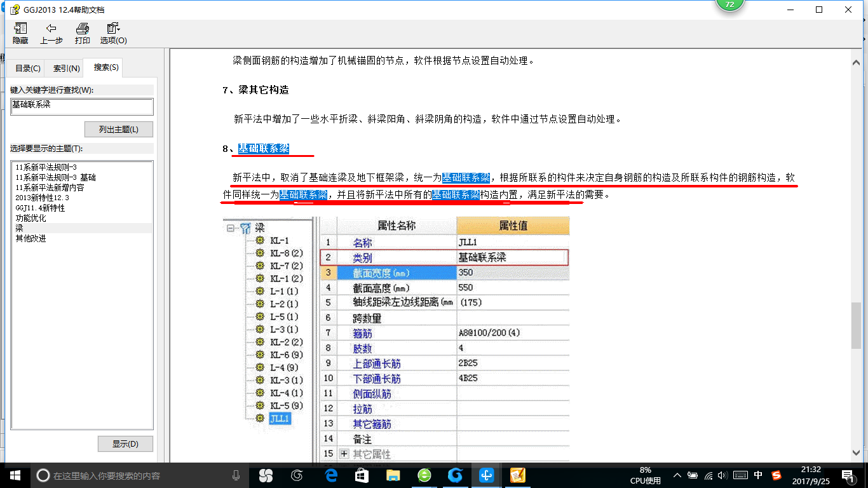The height and width of the screenshot is (488, 868).
Task: Select topic 功能优化
Action: tap(31, 218)
